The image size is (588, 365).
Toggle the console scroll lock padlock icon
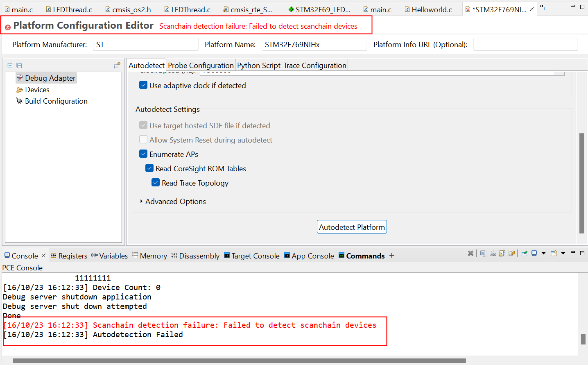(502, 254)
